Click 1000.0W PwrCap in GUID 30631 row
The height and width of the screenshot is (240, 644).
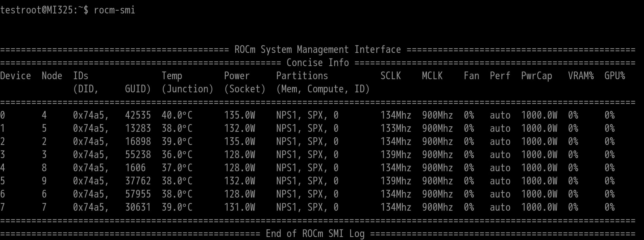click(539, 207)
